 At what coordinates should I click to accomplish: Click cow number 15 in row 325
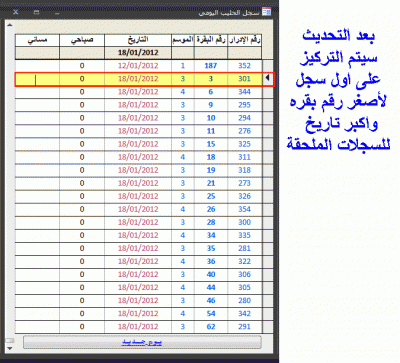point(211,144)
